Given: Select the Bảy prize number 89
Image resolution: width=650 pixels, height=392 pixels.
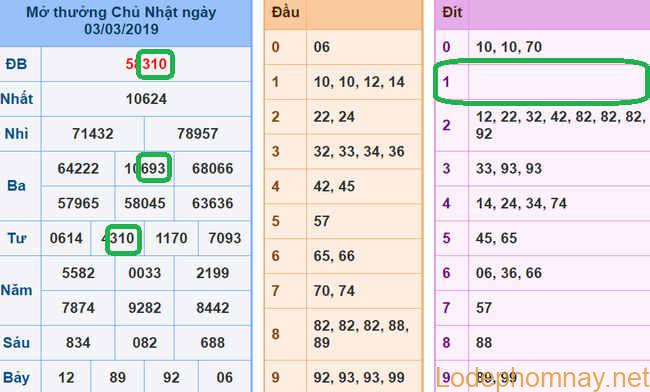Looking at the screenshot, I should pos(118,377).
